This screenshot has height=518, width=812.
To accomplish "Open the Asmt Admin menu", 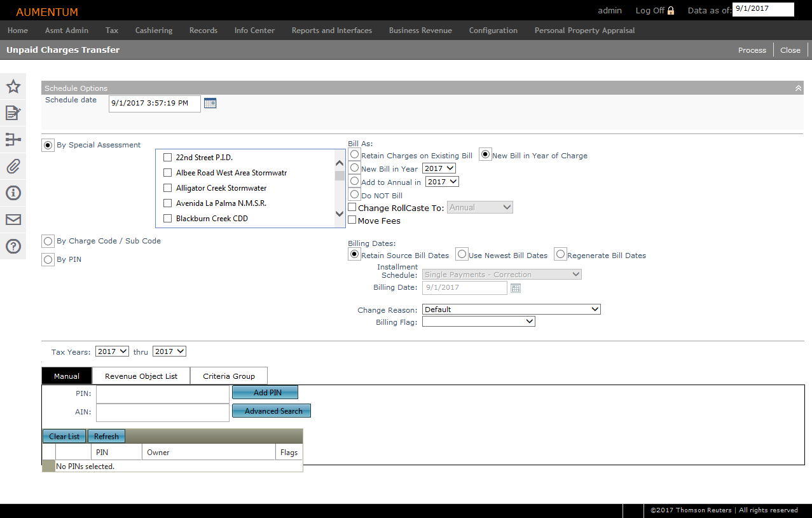I will (67, 31).
